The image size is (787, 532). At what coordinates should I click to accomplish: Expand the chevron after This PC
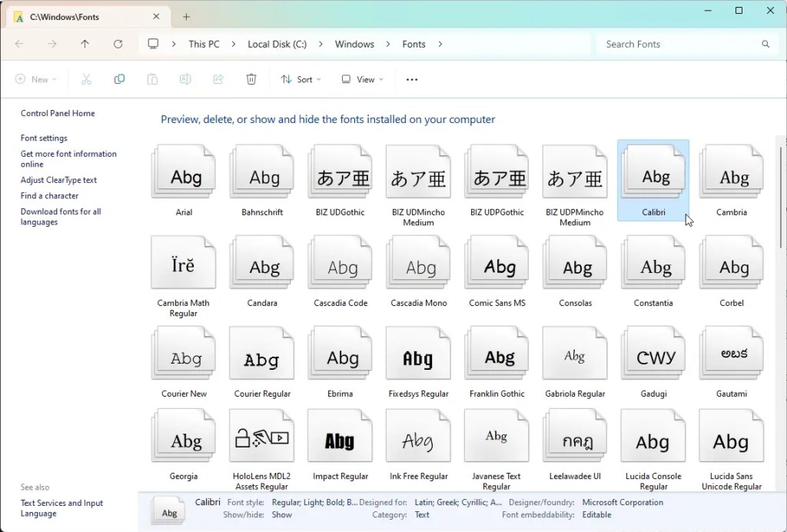point(234,44)
